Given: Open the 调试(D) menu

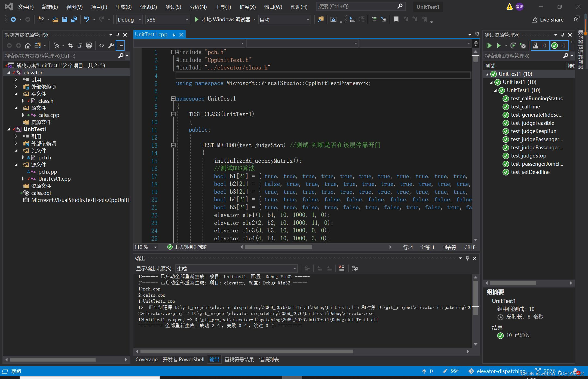Looking at the screenshot, I should (x=148, y=7).
